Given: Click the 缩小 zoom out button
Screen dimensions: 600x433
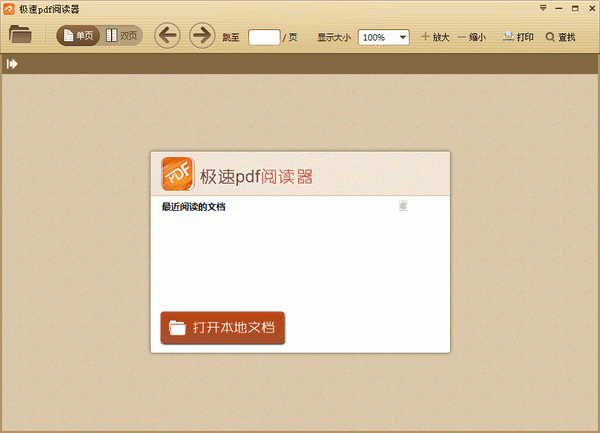Looking at the screenshot, I should point(472,37).
